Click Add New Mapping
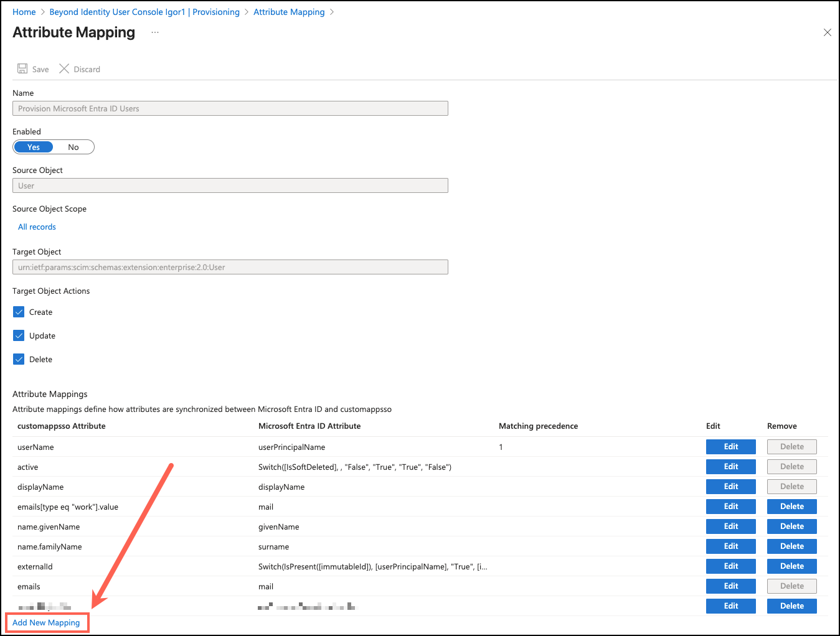The image size is (840, 636). [x=46, y=622]
